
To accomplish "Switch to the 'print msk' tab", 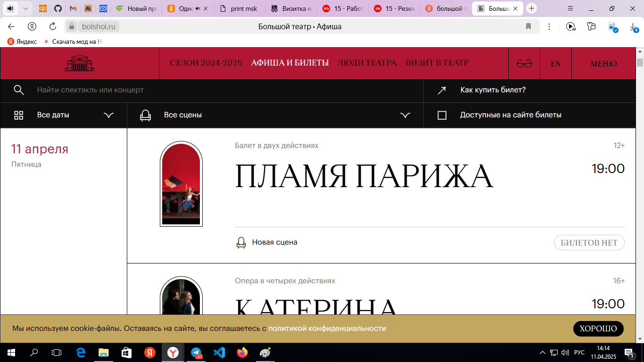I will coord(239,8).
